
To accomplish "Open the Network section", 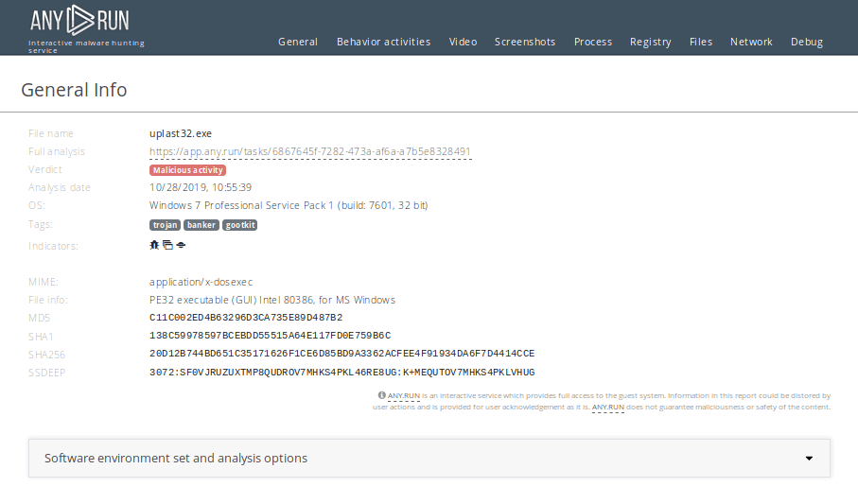I will 751,42.
